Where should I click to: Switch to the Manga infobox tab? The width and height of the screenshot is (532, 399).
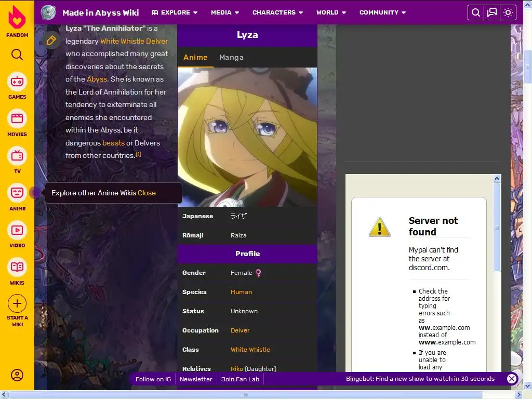[x=231, y=57]
